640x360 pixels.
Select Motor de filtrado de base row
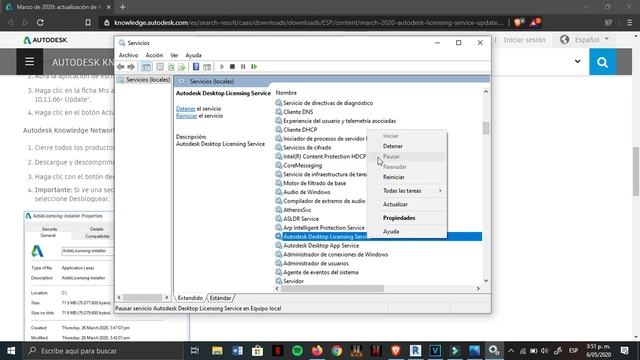click(x=314, y=183)
